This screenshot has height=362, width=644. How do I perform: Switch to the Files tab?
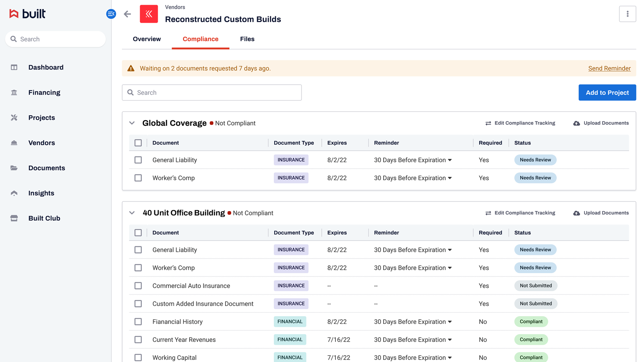pyautogui.click(x=247, y=39)
